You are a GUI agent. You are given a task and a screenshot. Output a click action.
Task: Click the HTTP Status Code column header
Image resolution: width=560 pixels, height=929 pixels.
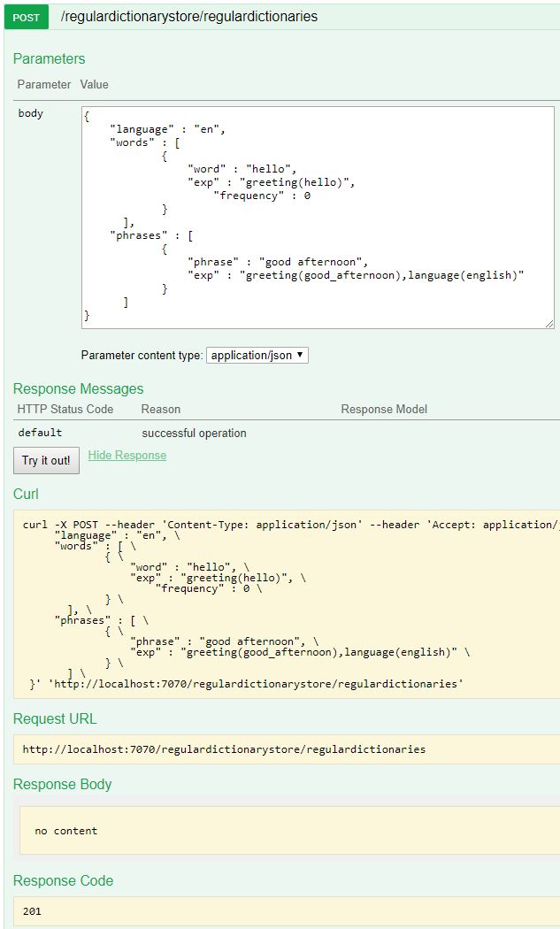[x=65, y=409]
